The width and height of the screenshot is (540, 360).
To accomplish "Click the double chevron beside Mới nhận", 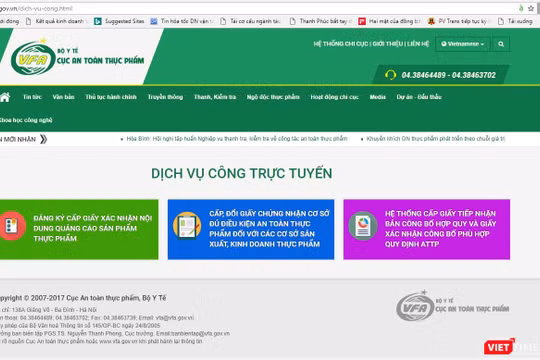I will pos(43,139).
